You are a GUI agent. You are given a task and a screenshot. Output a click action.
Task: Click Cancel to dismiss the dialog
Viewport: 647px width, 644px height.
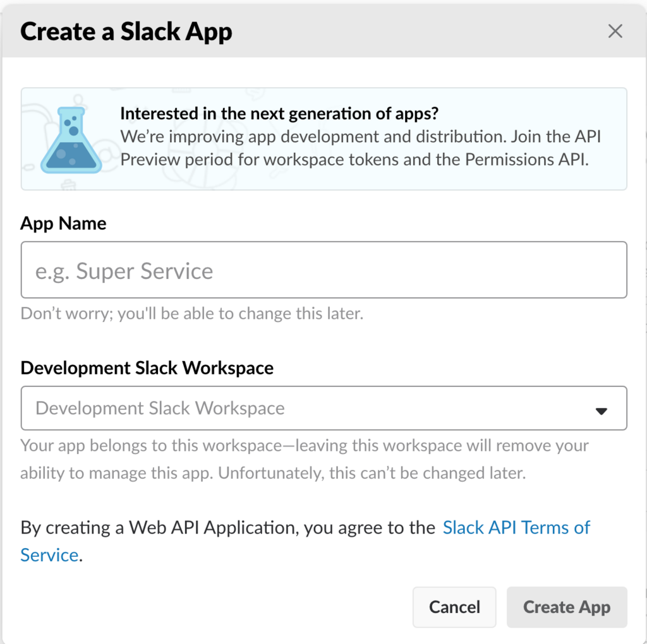[454, 607]
